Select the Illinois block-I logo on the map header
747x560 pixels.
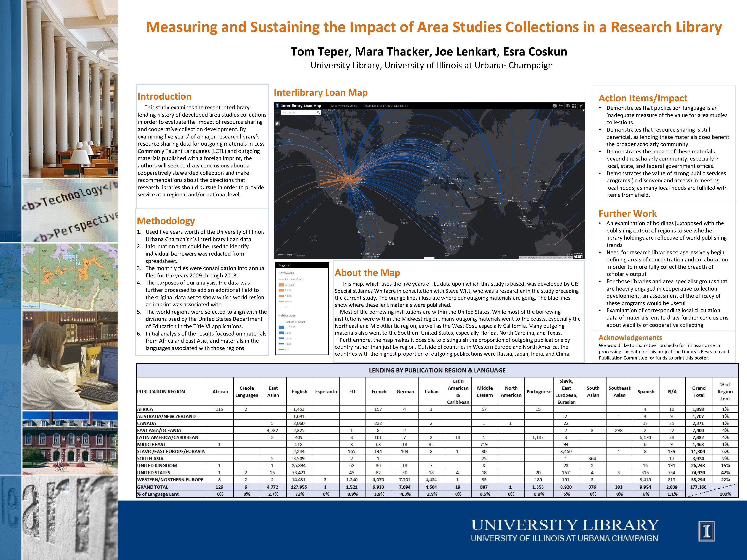coord(277,106)
